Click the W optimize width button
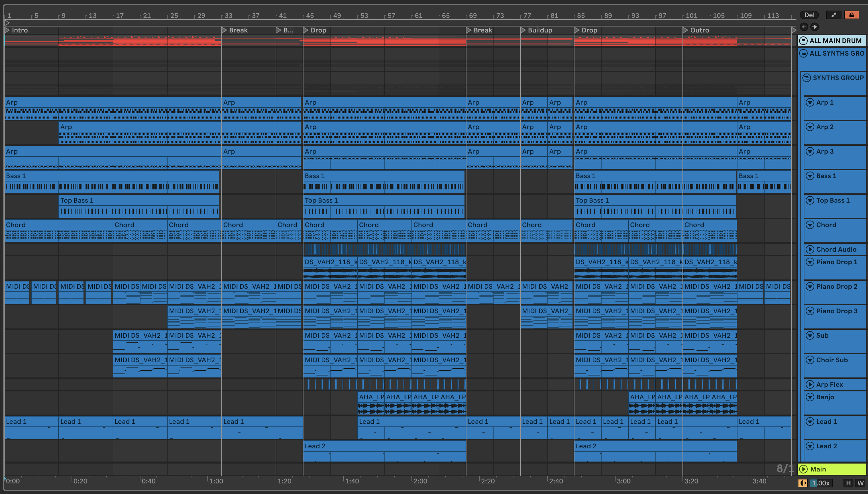The height and width of the screenshot is (494, 868). 860,483
